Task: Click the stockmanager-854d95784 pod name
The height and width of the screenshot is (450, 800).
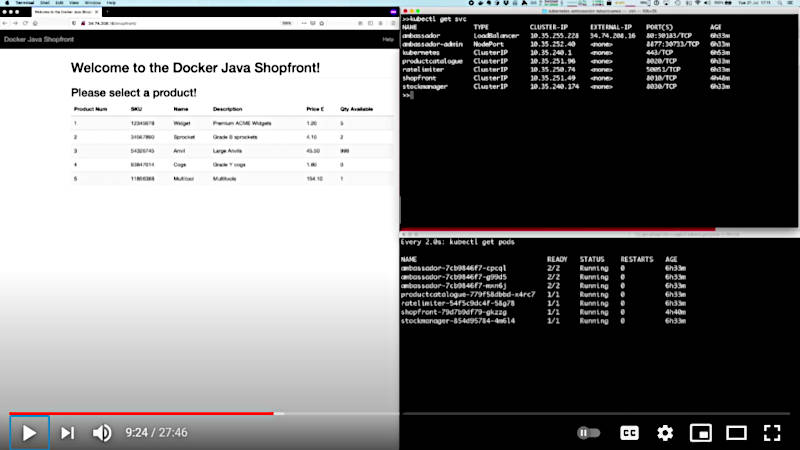Action: (x=458, y=321)
